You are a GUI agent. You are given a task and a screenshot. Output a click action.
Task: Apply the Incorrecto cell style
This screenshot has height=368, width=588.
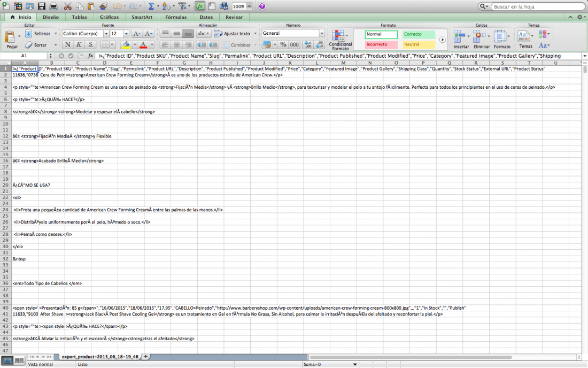pos(381,44)
